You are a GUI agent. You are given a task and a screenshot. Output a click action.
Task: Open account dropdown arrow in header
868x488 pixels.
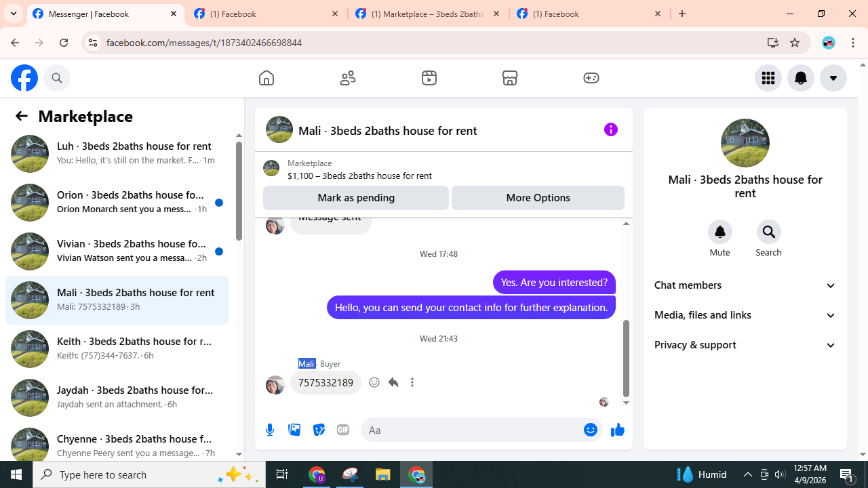[833, 78]
